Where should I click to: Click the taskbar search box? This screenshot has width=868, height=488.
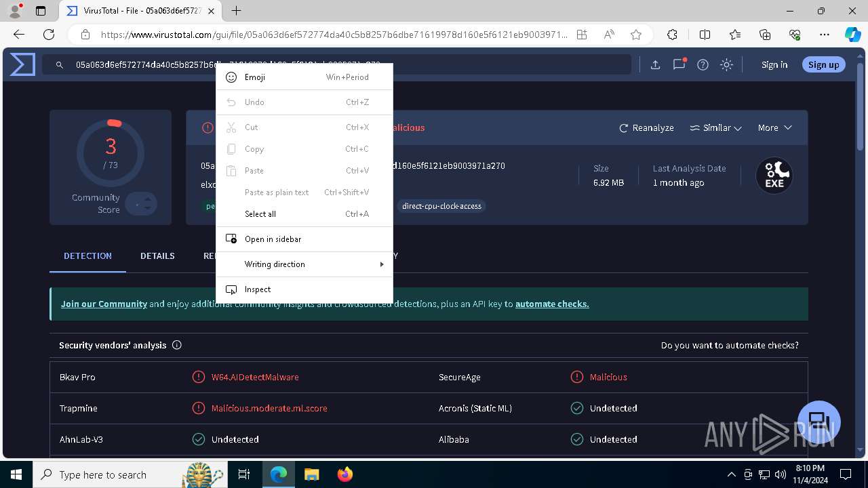(x=130, y=474)
